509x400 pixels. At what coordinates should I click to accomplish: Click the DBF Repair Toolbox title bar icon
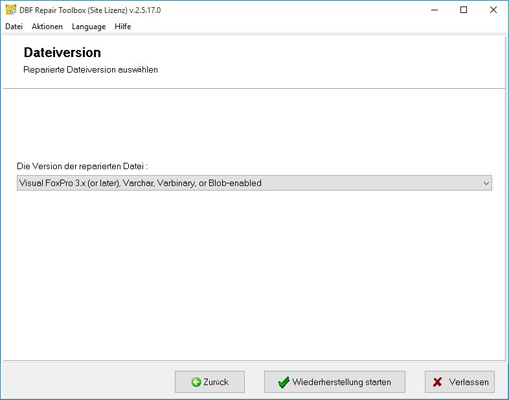[11, 10]
